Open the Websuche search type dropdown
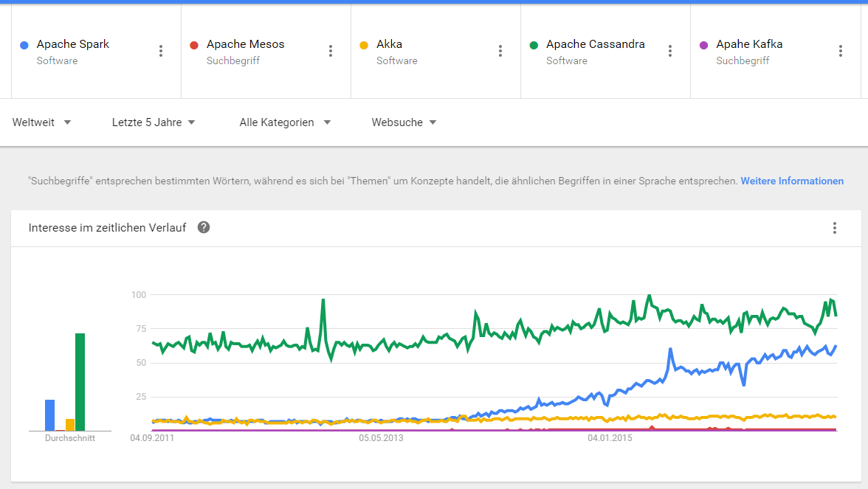The width and height of the screenshot is (868, 489). tap(404, 122)
